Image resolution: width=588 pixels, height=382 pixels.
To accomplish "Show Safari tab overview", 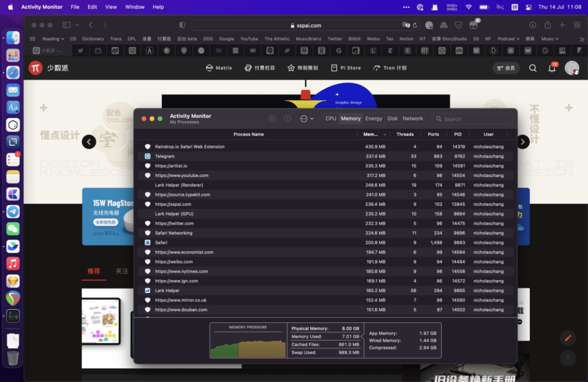I will (x=577, y=25).
